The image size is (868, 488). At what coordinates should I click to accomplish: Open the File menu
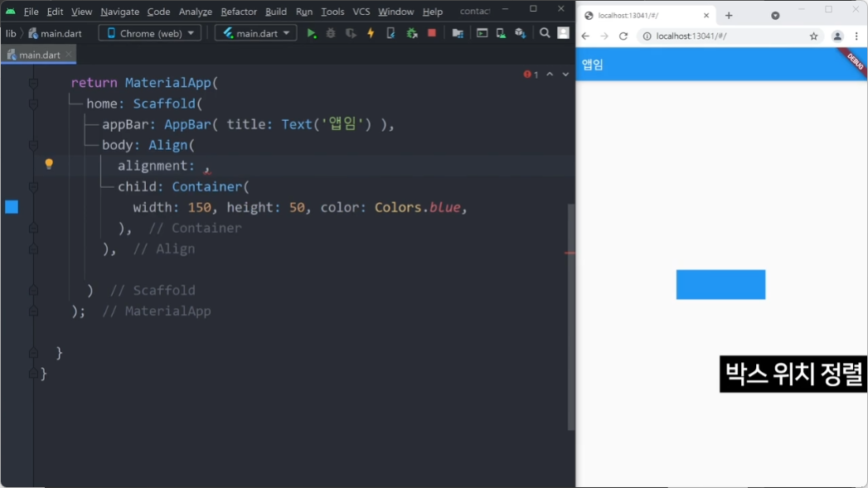[x=31, y=11]
